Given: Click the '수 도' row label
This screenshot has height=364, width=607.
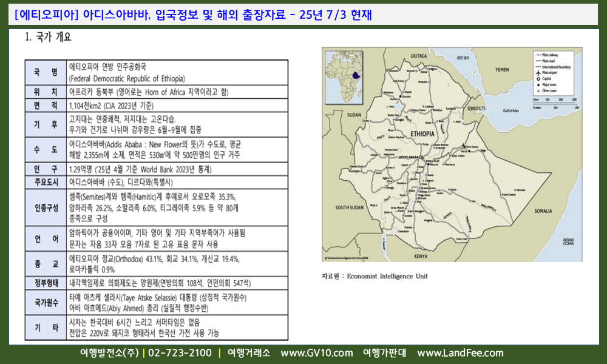Looking at the screenshot, I should click(x=46, y=150).
